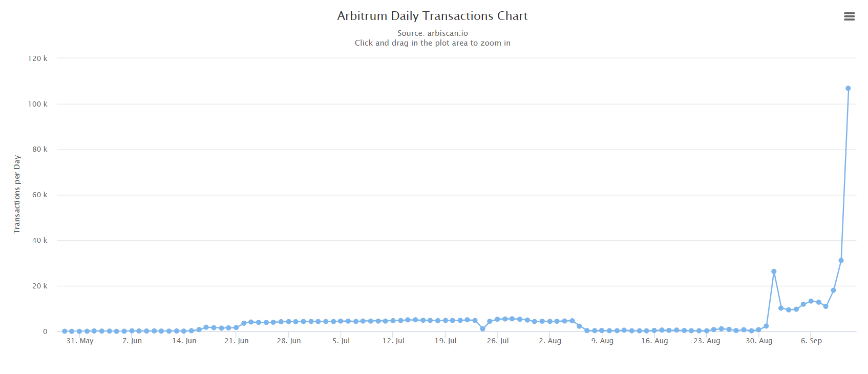
Task: Click the Transactions per Day axis title
Action: pyautogui.click(x=17, y=194)
